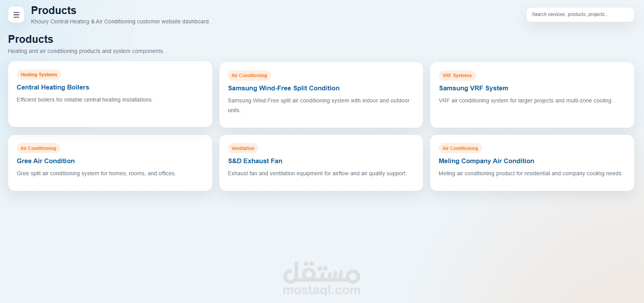Click the Samsung Wind-Free split system description

(319, 105)
